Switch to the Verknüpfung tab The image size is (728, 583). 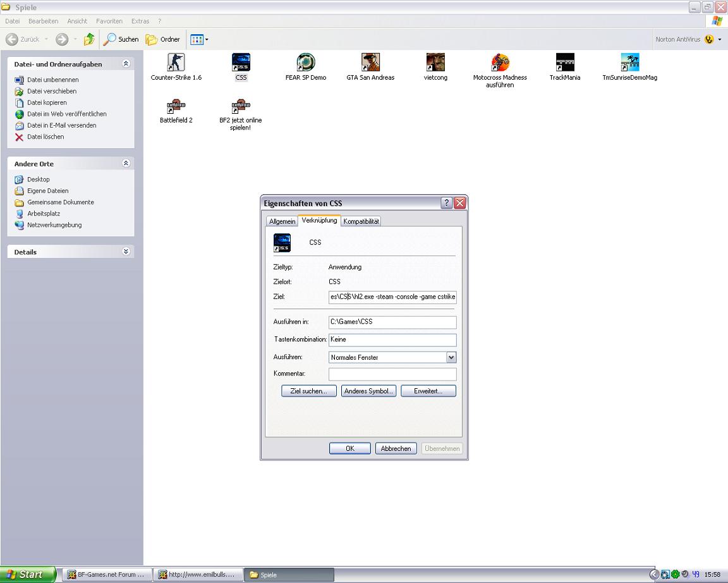click(x=319, y=220)
